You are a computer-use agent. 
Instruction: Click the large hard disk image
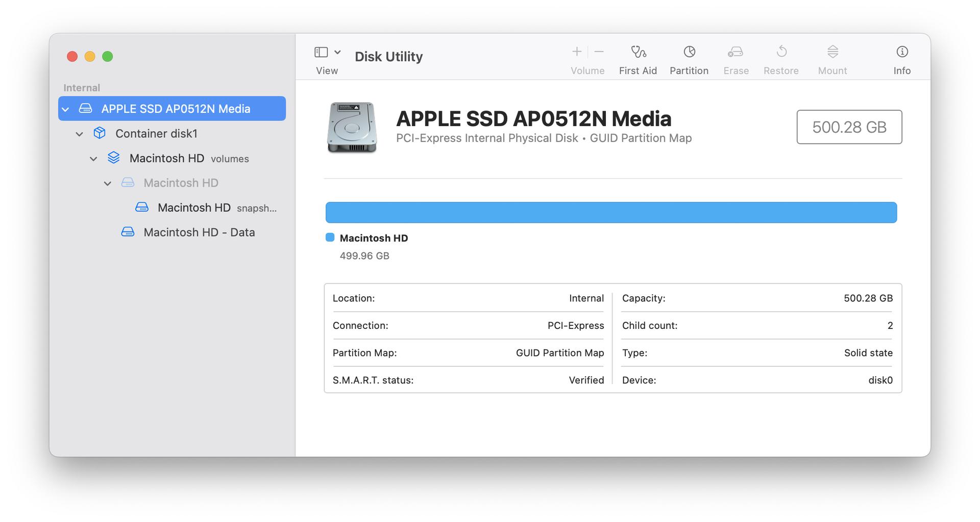click(x=352, y=127)
